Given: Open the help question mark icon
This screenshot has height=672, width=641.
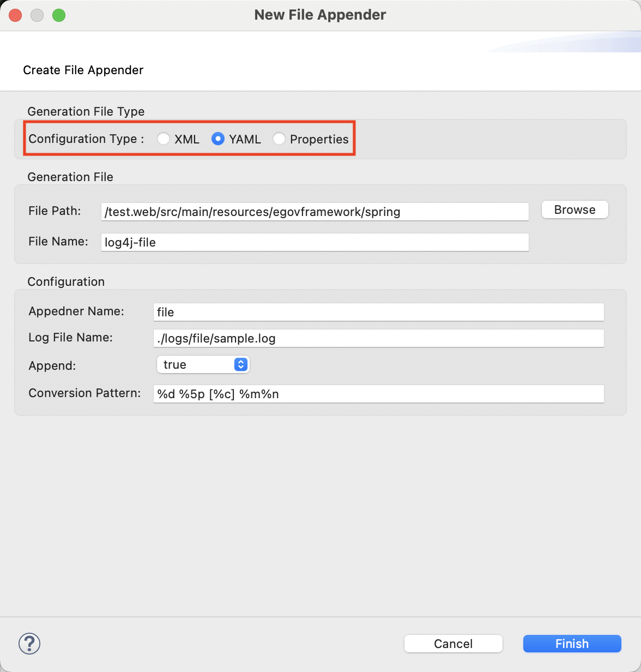Looking at the screenshot, I should click(29, 644).
